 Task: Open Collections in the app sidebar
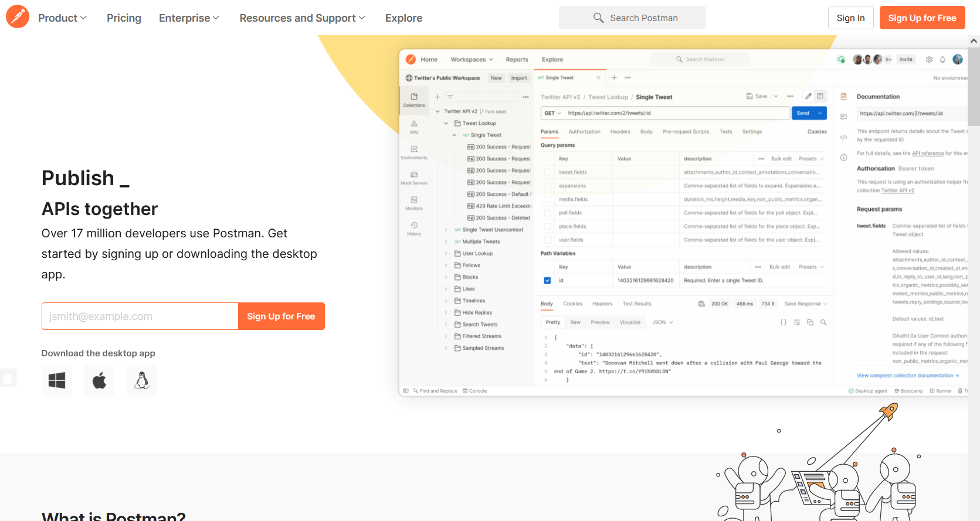pos(414,100)
